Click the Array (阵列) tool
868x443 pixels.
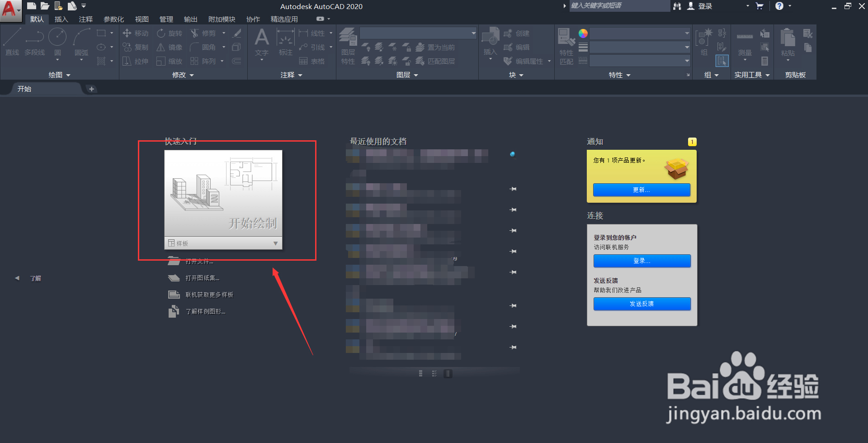click(x=203, y=61)
